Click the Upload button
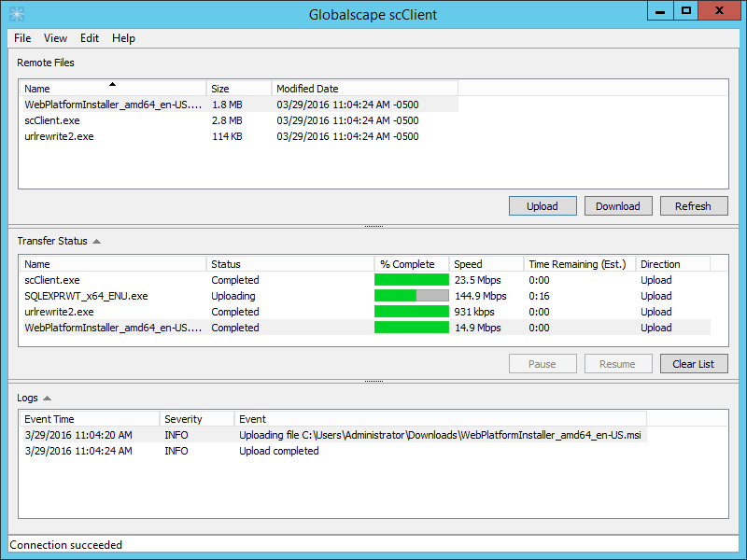The image size is (747, 560). click(x=543, y=206)
